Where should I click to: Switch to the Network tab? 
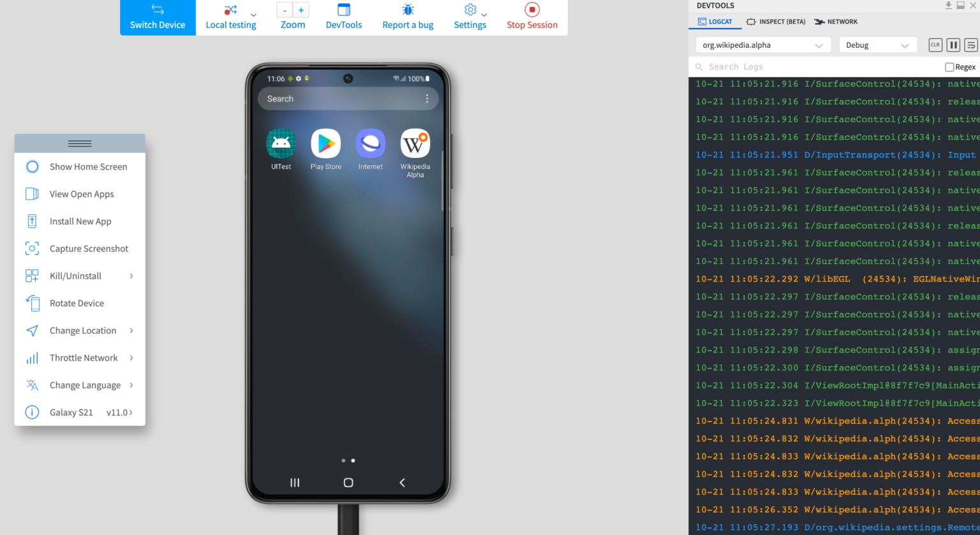coord(835,21)
